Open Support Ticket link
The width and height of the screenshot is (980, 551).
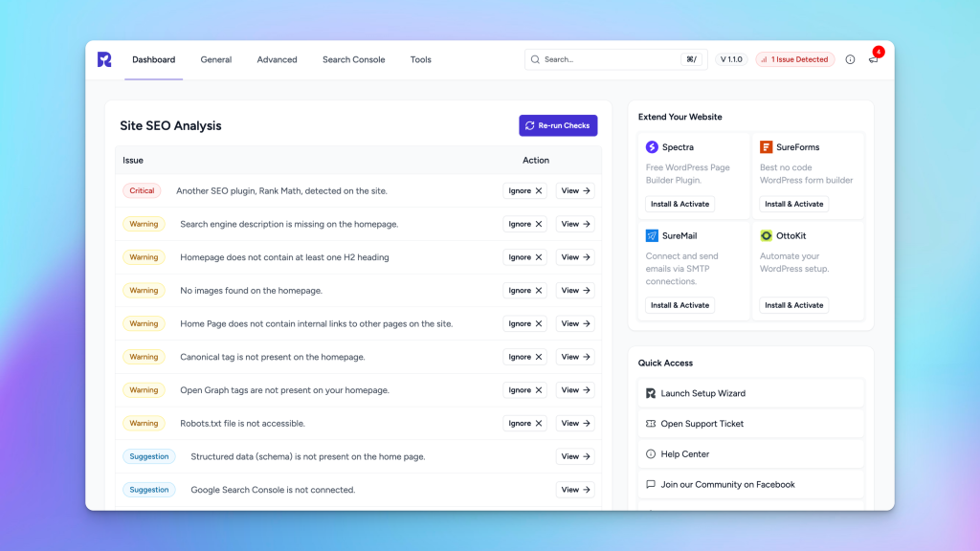(x=751, y=424)
